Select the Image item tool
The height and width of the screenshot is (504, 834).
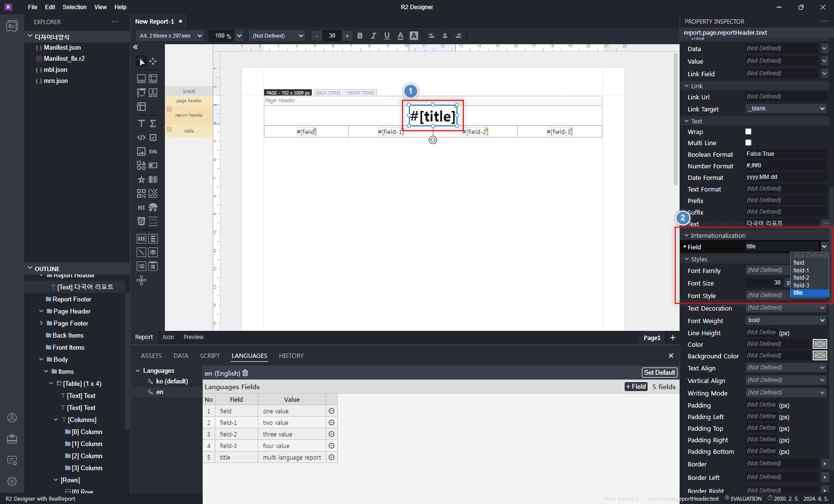tap(141, 151)
